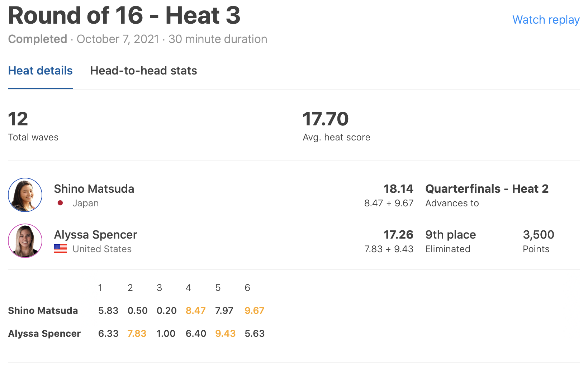The width and height of the screenshot is (588, 369).
Task: Click the United States flag icon
Action: tap(60, 249)
